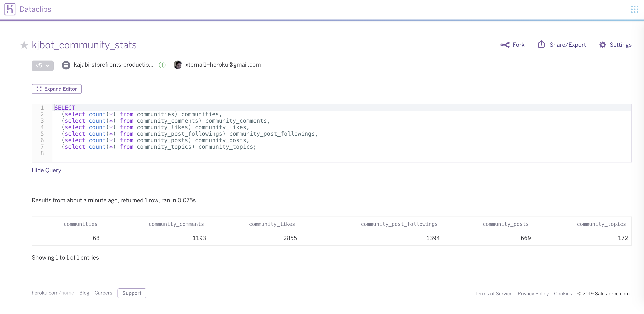Click the owner avatar next to the email

coord(177,65)
